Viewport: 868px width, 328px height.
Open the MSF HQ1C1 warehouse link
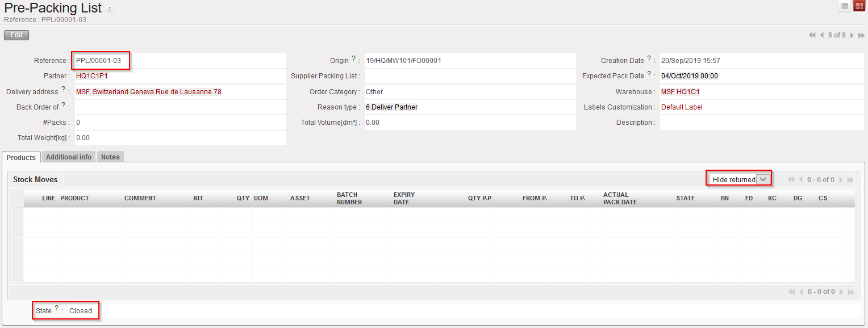point(680,91)
